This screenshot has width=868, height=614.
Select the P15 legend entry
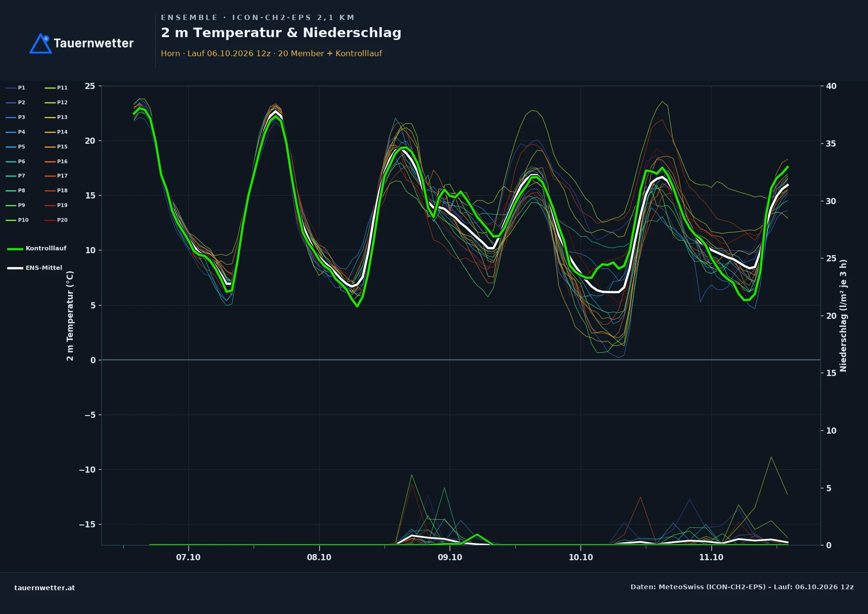(x=56, y=147)
